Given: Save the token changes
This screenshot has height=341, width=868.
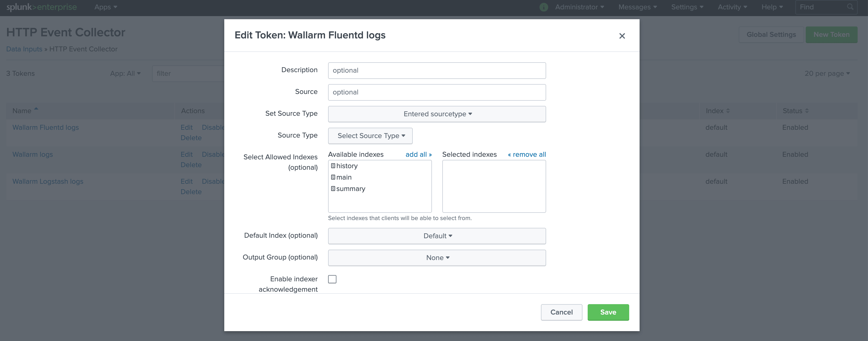Looking at the screenshot, I should pos(608,312).
